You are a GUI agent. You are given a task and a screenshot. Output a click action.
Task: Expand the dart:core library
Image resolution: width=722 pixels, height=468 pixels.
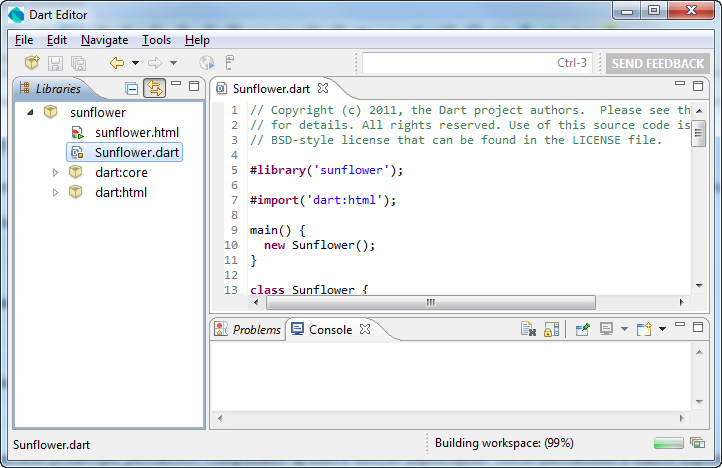click(55, 172)
